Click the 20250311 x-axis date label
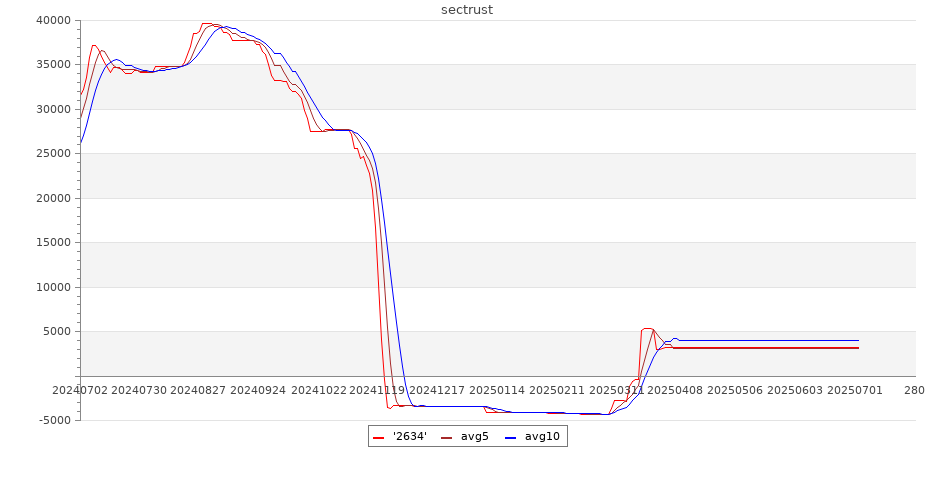Image resolution: width=935 pixels, height=500 pixels. 616,390
